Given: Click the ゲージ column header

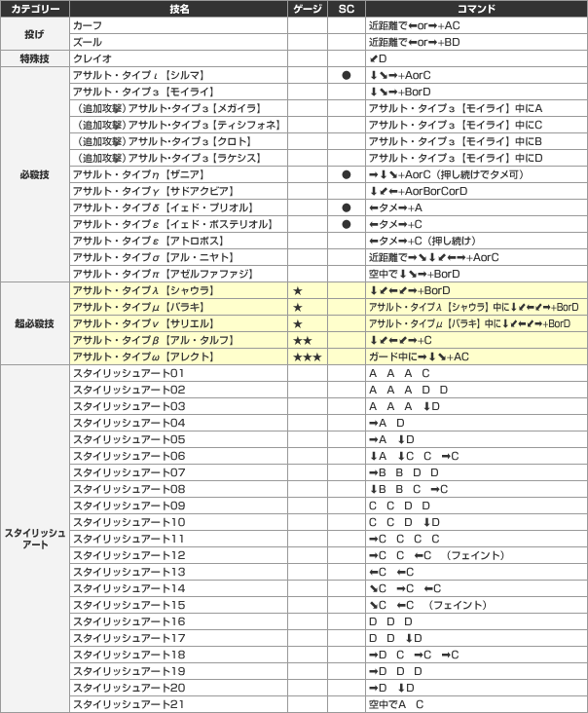Looking at the screenshot, I should (x=308, y=9).
